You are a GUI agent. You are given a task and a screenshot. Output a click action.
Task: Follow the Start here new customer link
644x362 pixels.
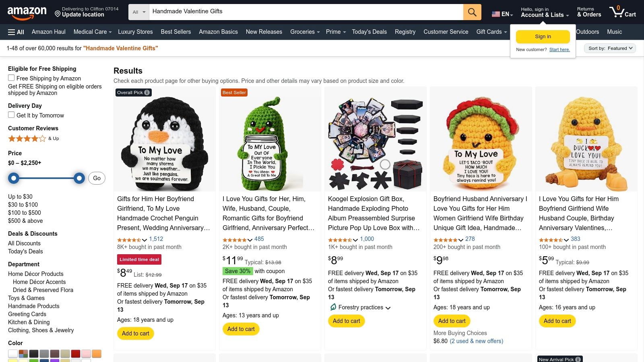(559, 49)
